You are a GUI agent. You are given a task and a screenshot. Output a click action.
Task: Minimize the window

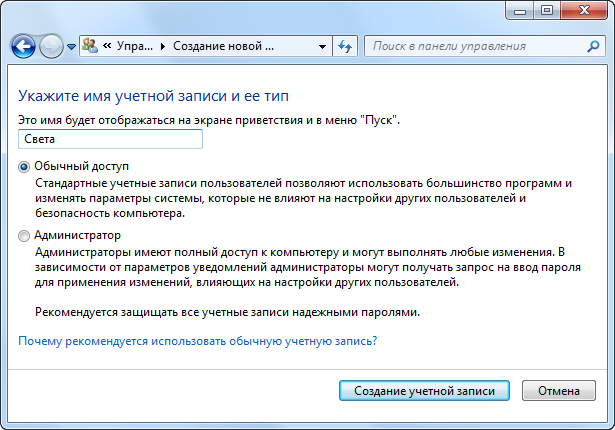point(519,11)
